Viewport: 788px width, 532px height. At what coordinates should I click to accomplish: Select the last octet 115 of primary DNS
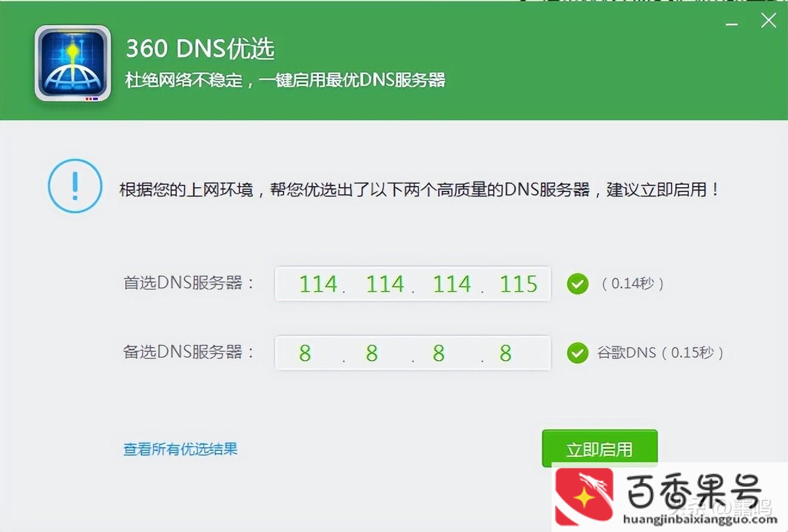click(x=518, y=284)
